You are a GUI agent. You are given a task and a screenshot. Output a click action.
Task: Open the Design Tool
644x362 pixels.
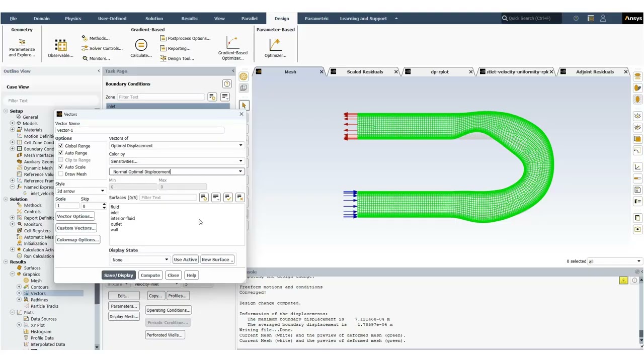click(177, 58)
